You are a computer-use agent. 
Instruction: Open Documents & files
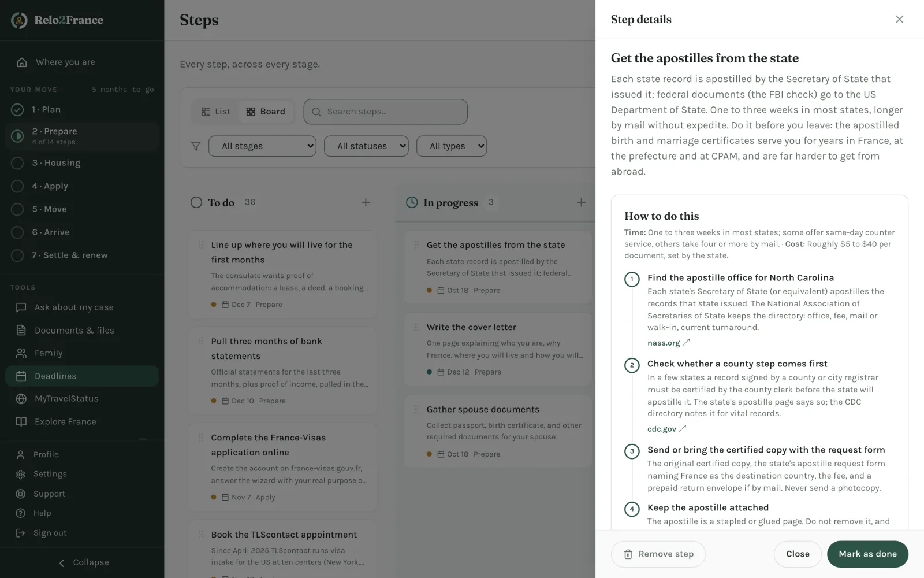pyautogui.click(x=82, y=331)
